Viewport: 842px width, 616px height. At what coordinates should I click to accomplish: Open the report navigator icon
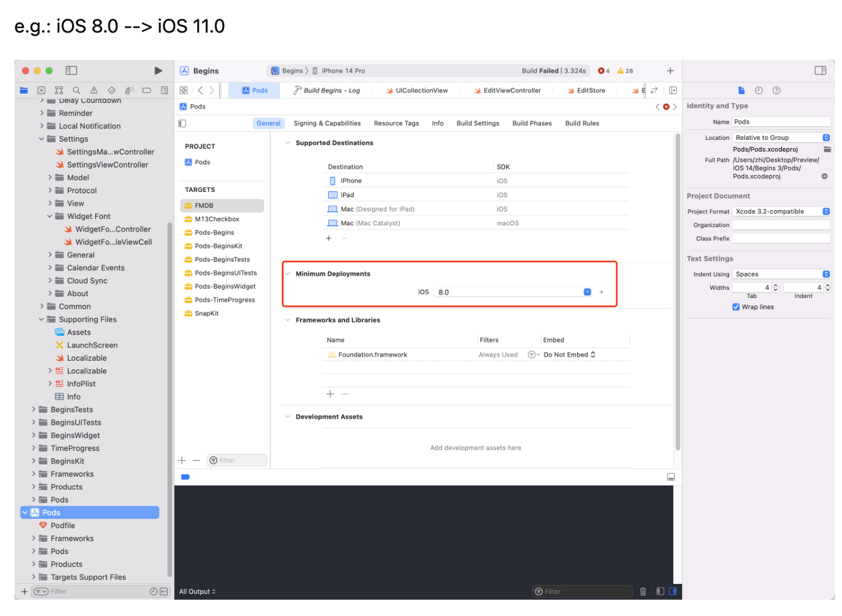(164, 90)
